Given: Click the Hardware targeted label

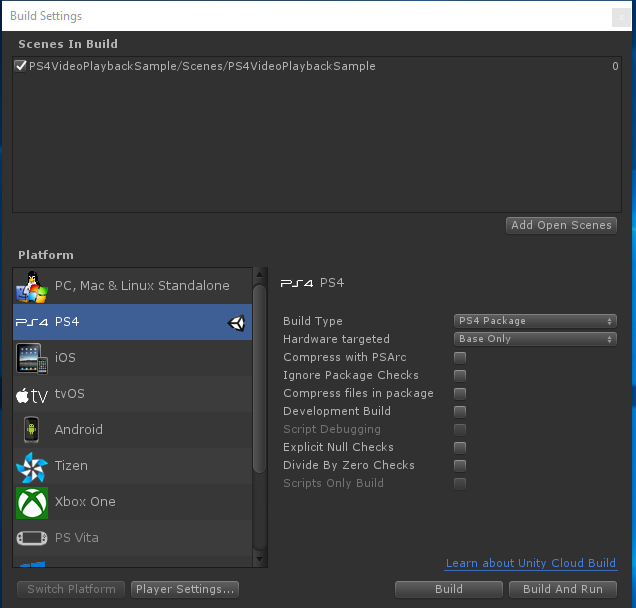Looking at the screenshot, I should tap(336, 339).
